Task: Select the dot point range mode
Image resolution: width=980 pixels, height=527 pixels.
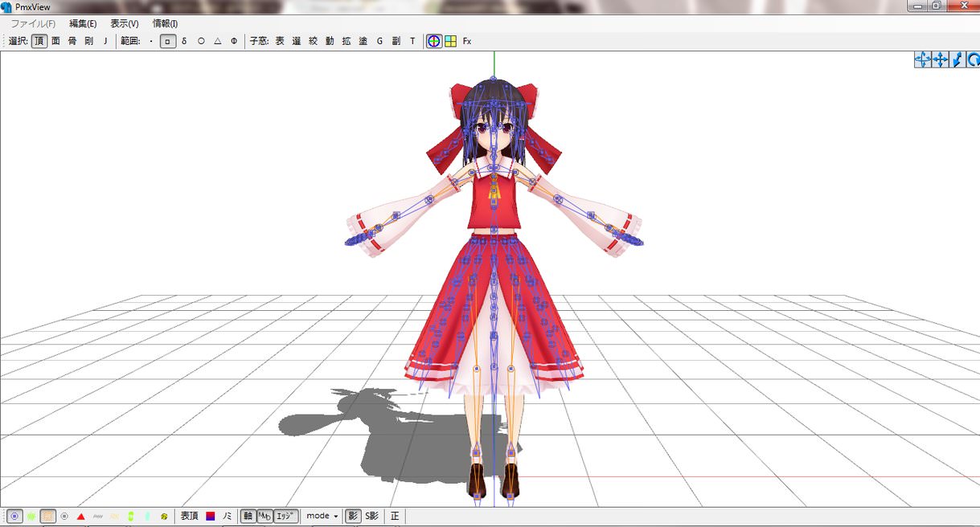Action: coord(151,41)
